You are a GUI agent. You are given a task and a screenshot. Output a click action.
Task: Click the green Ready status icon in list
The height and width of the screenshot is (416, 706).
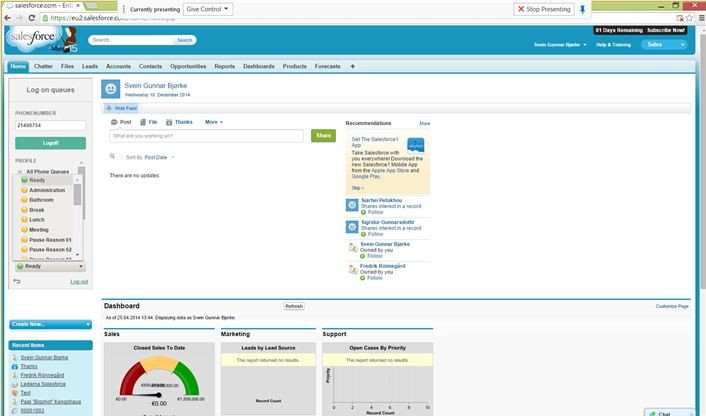click(x=24, y=180)
